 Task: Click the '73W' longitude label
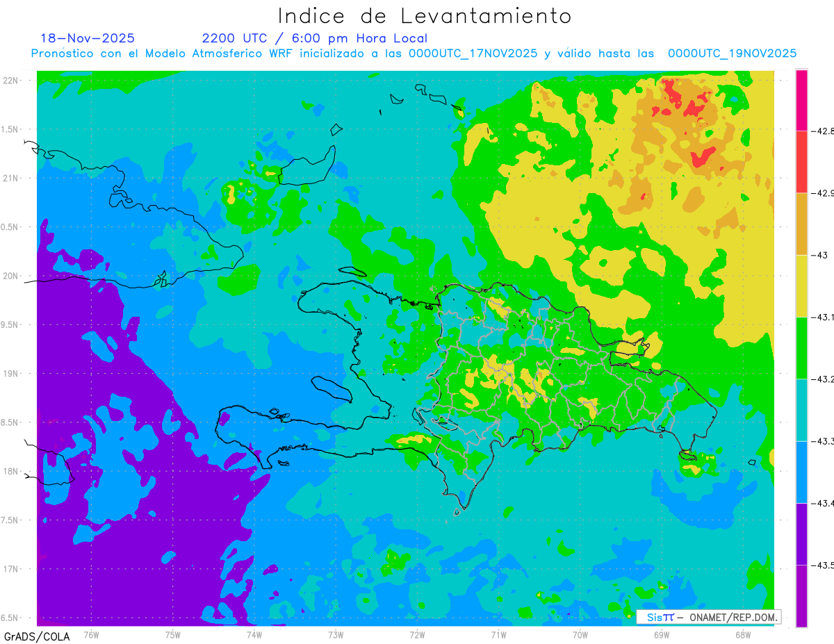(336, 634)
